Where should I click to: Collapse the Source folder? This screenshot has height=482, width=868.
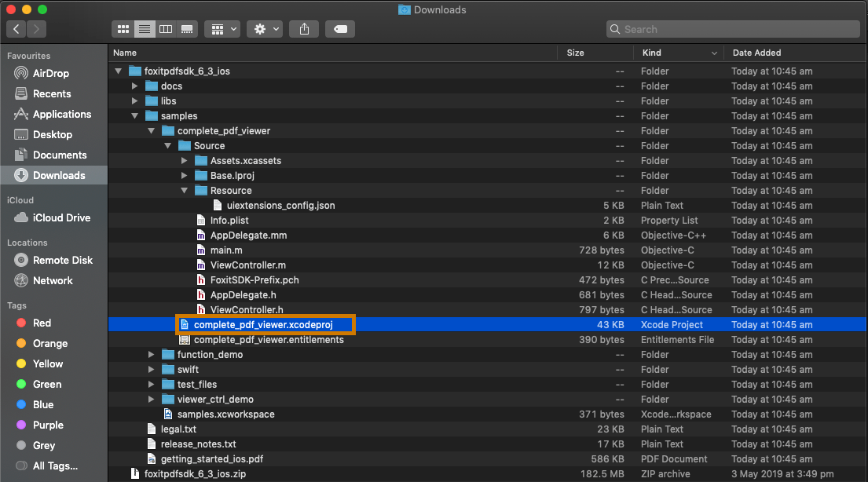click(168, 145)
